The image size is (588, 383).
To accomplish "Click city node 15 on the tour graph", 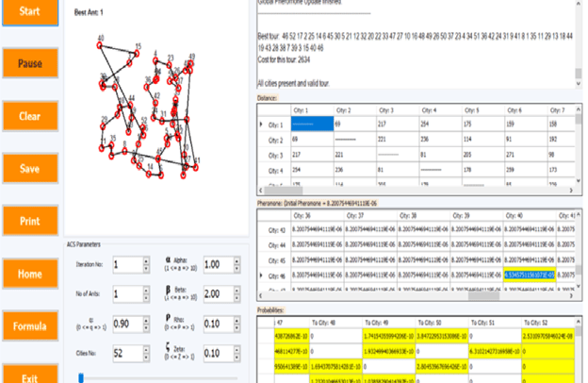I will (137, 54).
